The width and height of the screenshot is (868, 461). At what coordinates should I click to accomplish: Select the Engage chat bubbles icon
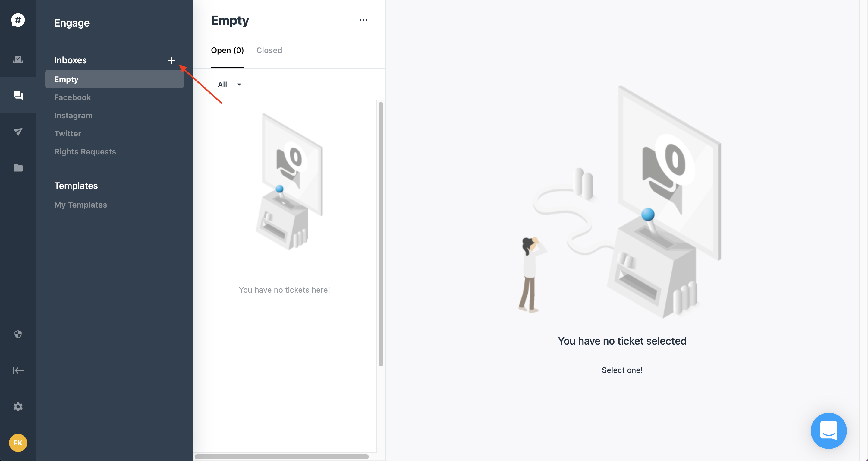18,95
